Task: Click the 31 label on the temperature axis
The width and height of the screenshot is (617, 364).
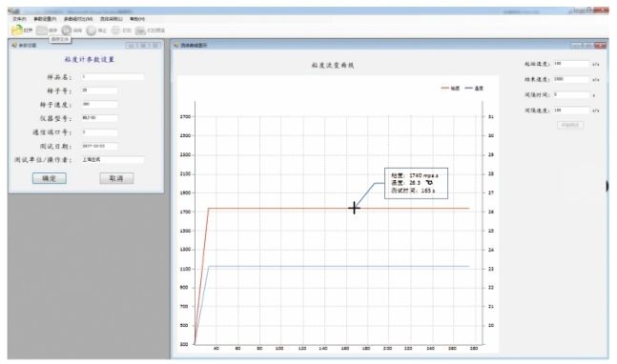Action: click(x=491, y=117)
